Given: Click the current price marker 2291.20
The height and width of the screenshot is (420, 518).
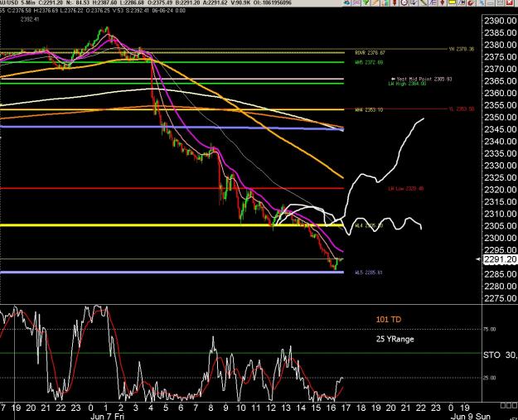Looking at the screenshot, I should point(500,259).
